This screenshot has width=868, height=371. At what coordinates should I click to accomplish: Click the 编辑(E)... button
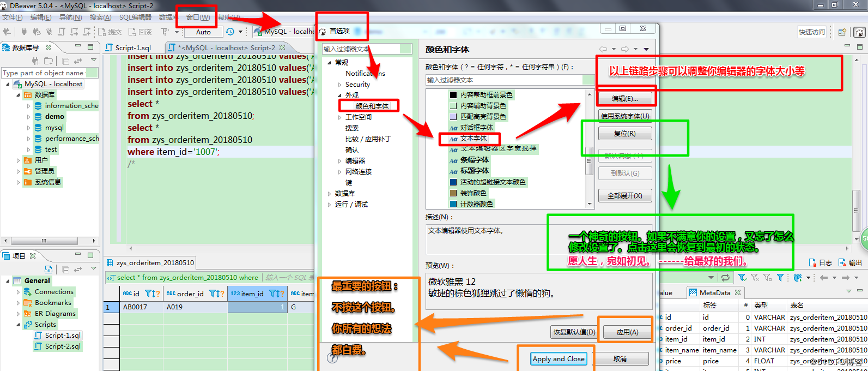coord(624,99)
